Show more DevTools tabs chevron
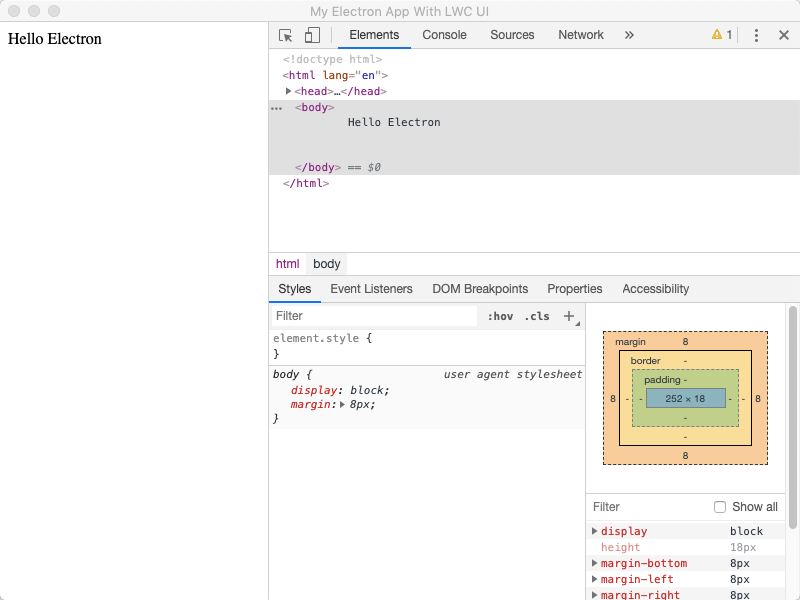Screen dimensions: 800x600 (x=629, y=35)
